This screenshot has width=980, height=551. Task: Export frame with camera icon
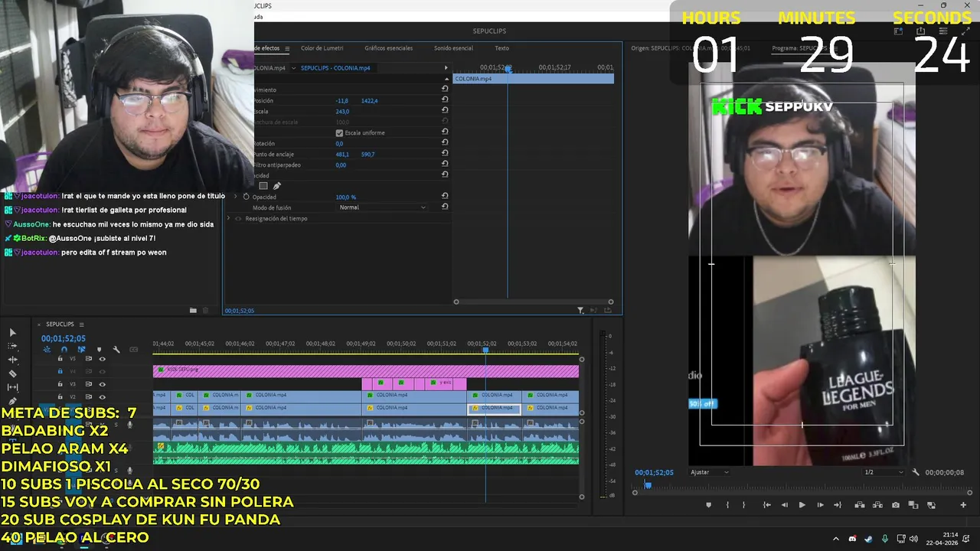click(896, 505)
